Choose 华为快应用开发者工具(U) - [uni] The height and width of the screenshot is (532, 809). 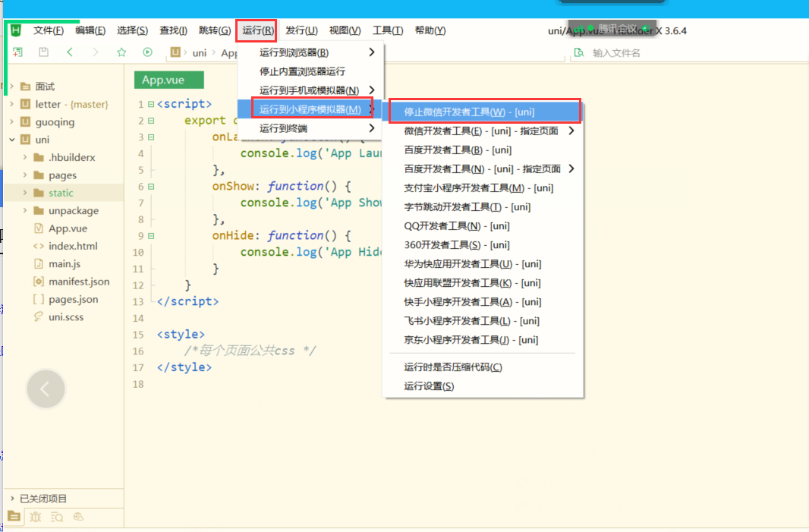pos(483,264)
